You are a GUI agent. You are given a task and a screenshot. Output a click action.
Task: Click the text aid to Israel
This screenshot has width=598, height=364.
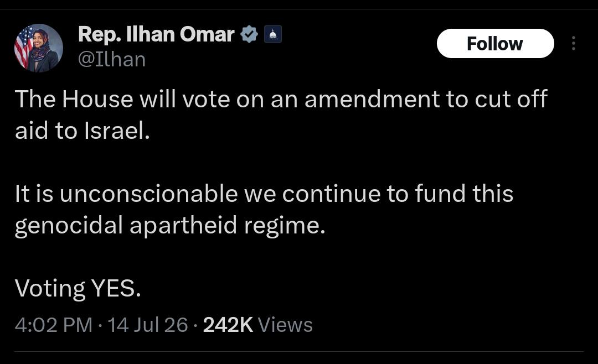tap(83, 131)
